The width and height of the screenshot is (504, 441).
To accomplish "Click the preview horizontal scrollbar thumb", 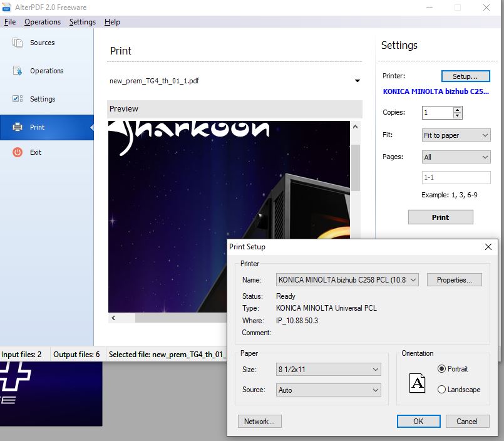I will coord(181,318).
